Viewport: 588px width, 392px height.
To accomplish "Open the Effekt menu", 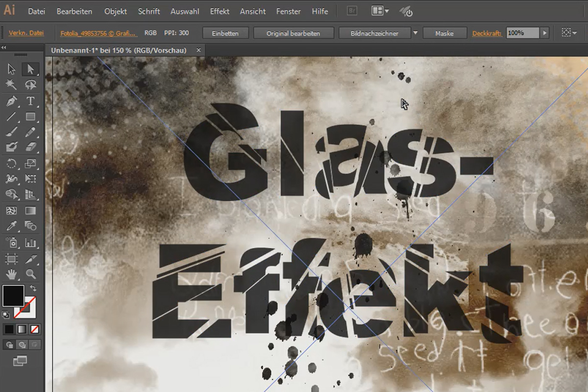I will 220,11.
